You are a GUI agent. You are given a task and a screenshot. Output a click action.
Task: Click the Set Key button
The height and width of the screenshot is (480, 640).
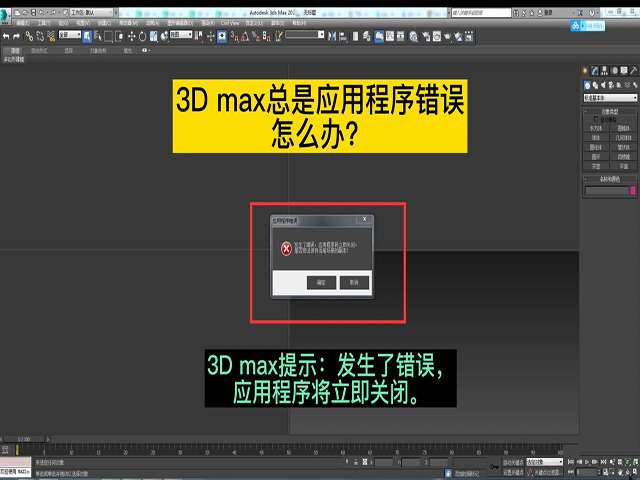(x=513, y=472)
